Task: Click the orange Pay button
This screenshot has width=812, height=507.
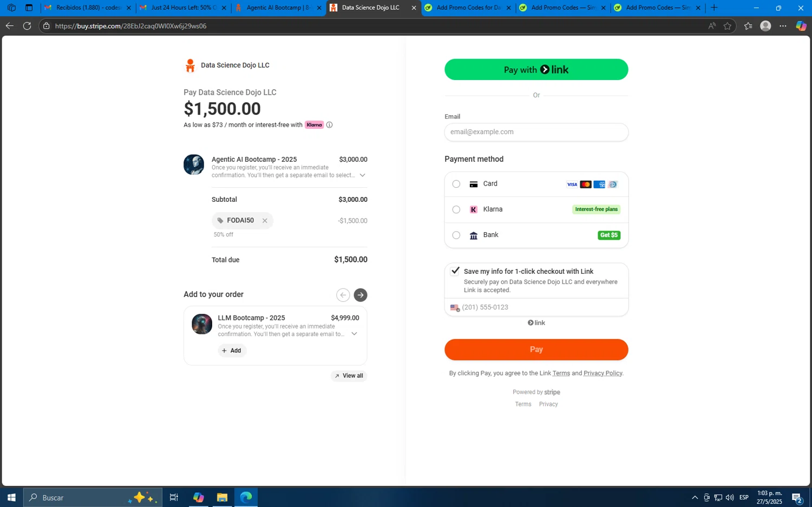Action: coord(536,350)
